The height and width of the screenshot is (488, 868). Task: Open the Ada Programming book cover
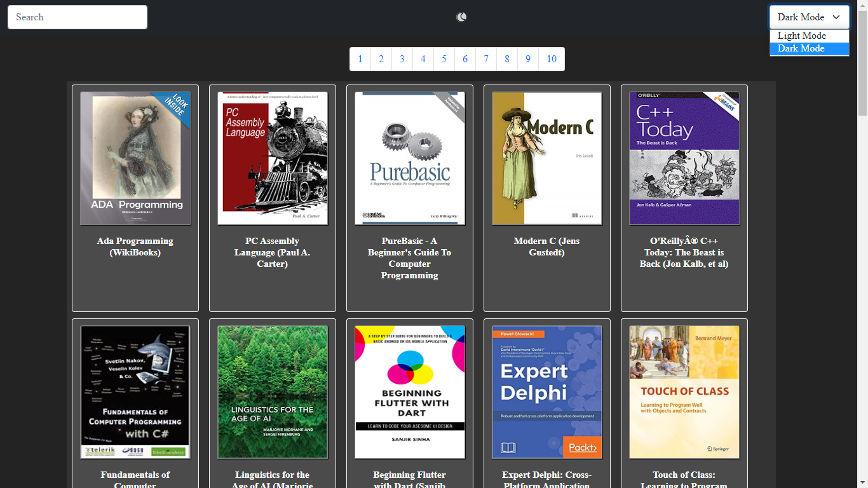135,158
